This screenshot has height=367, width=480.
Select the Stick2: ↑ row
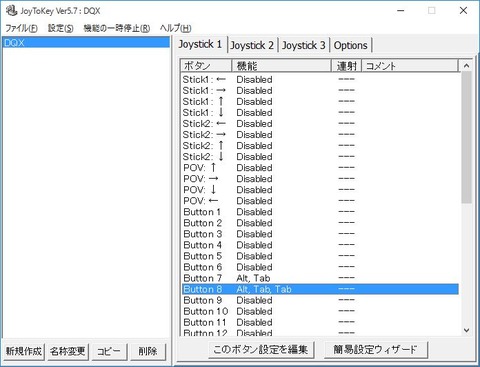point(320,145)
